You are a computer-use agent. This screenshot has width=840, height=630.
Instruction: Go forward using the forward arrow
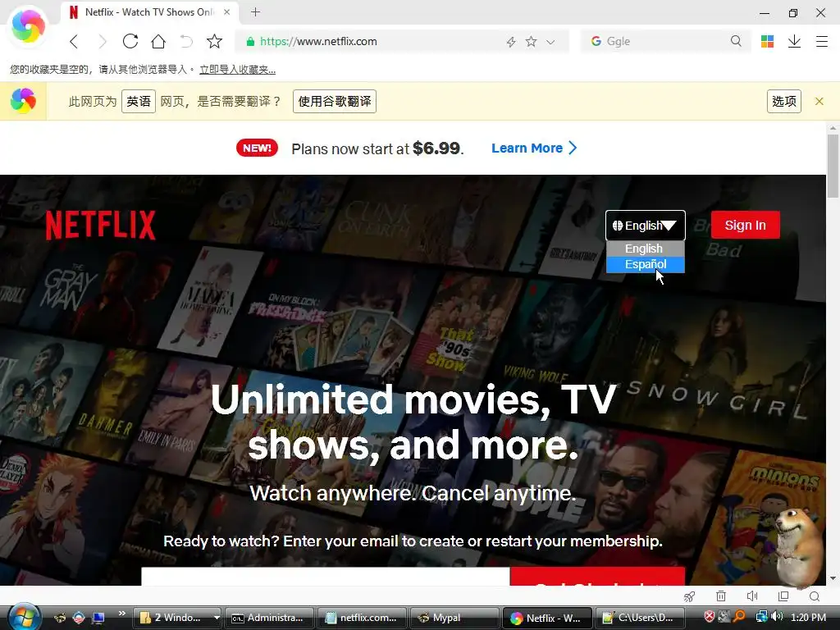click(x=102, y=41)
